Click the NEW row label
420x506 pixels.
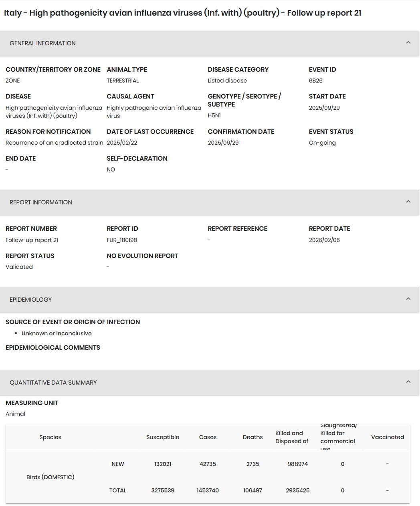point(118,464)
